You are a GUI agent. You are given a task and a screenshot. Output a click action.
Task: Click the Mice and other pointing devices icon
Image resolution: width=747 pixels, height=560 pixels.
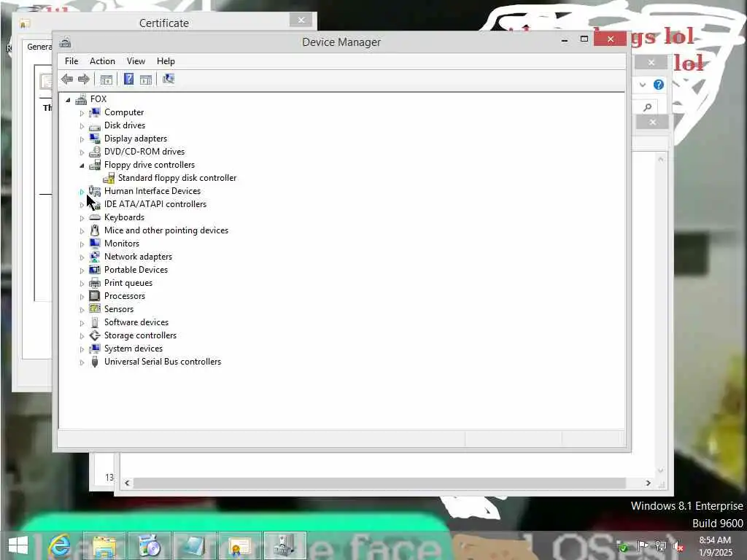coord(95,230)
